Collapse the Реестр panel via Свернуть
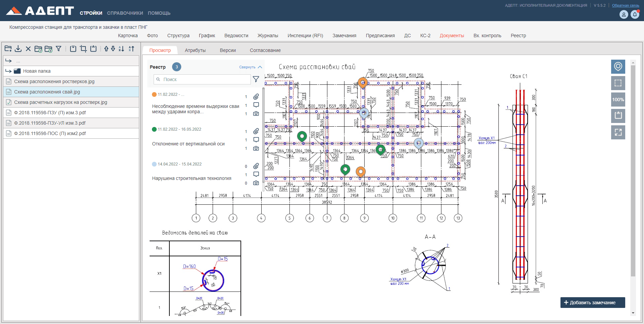Screen dimensions: 644x324 pyautogui.click(x=250, y=67)
